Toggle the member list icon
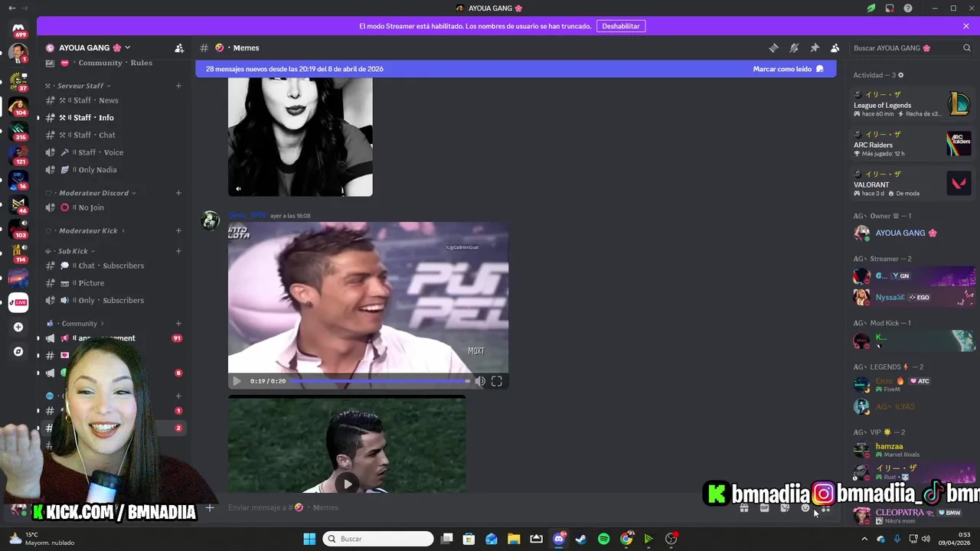 (x=835, y=47)
